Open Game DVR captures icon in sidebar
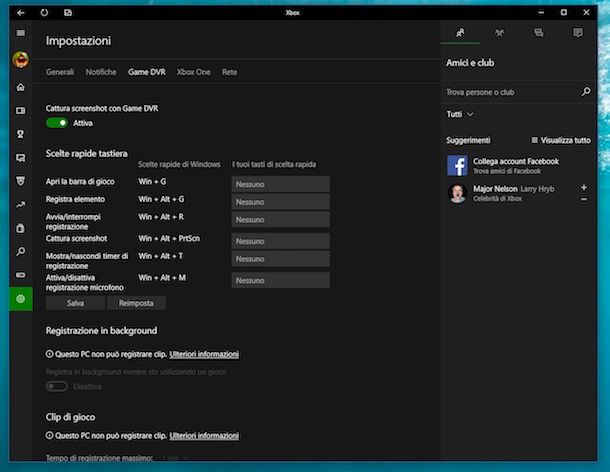Screen dimensions: 610x472 click(x=21, y=158)
